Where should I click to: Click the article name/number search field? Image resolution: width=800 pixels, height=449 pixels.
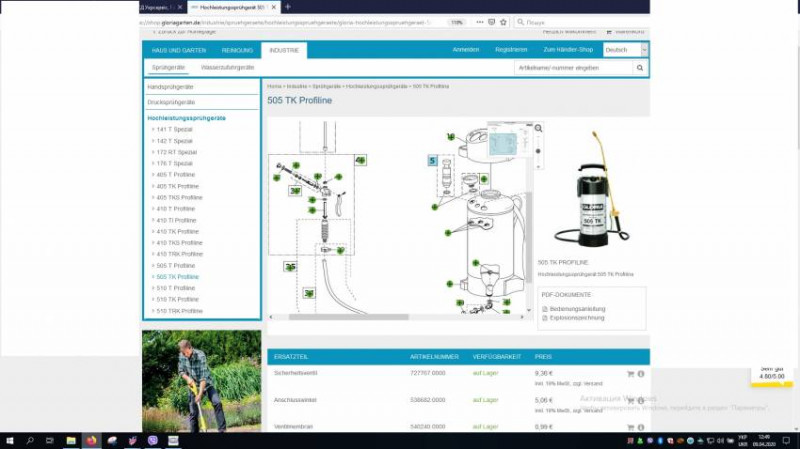[x=573, y=68]
